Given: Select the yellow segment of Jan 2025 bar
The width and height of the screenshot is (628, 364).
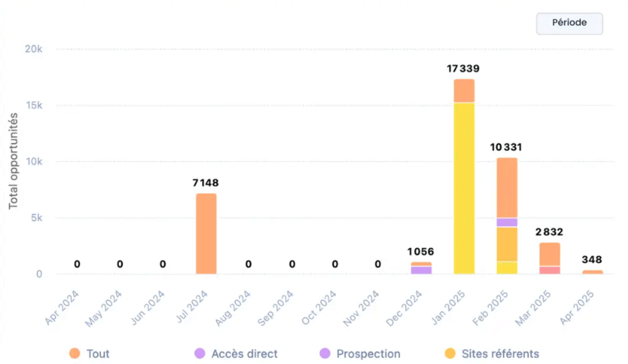Looking at the screenshot, I should [464, 189].
